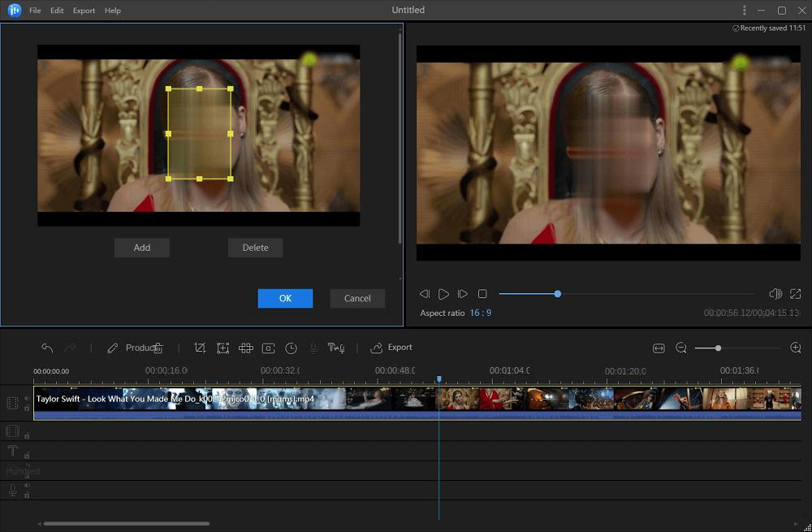Click the fit-timeline-to-window icon
Image resolution: width=812 pixels, height=532 pixels.
coord(659,348)
